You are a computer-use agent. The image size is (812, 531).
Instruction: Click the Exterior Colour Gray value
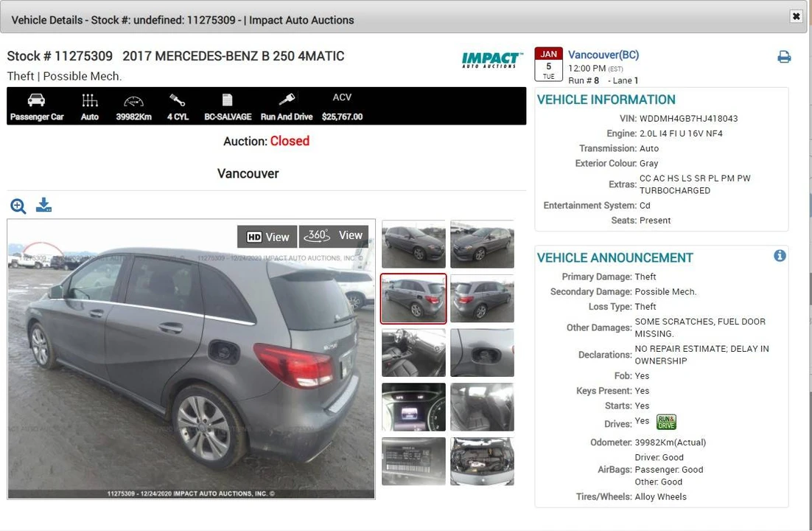[x=648, y=163]
